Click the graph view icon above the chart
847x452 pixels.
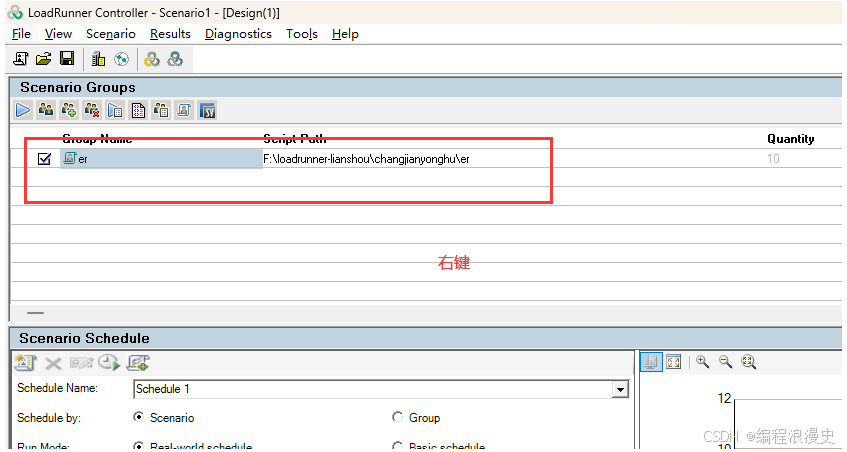coord(651,362)
